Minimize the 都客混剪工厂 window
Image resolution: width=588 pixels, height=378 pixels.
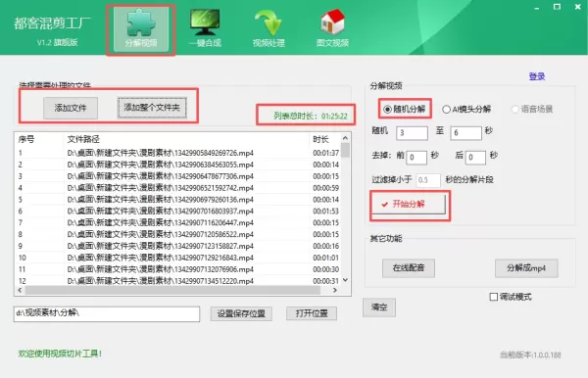click(537, 7)
